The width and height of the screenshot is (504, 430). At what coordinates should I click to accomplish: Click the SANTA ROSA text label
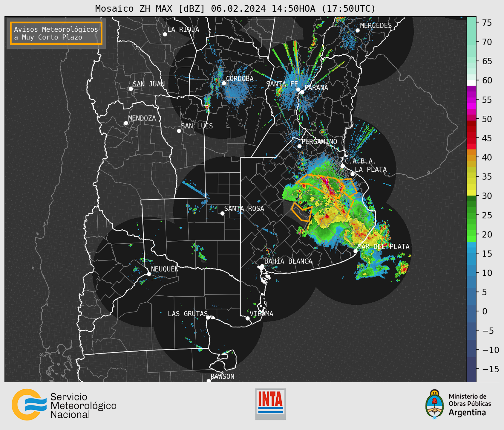[244, 208]
